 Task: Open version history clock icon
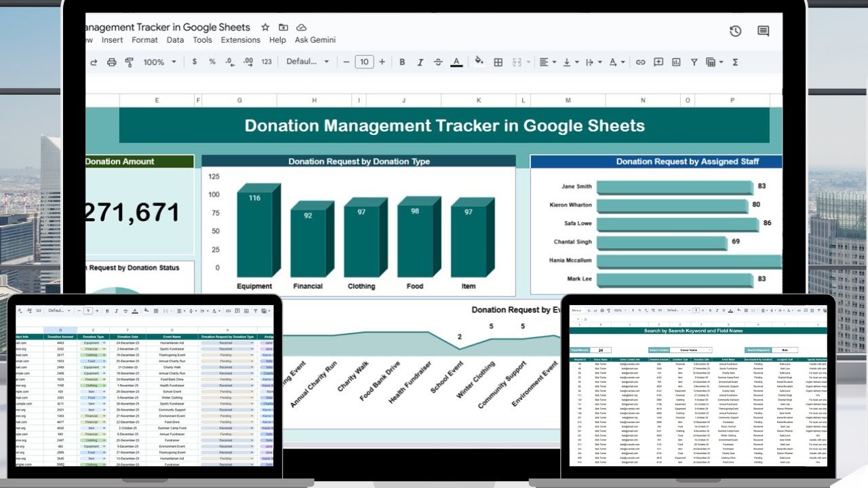(735, 31)
